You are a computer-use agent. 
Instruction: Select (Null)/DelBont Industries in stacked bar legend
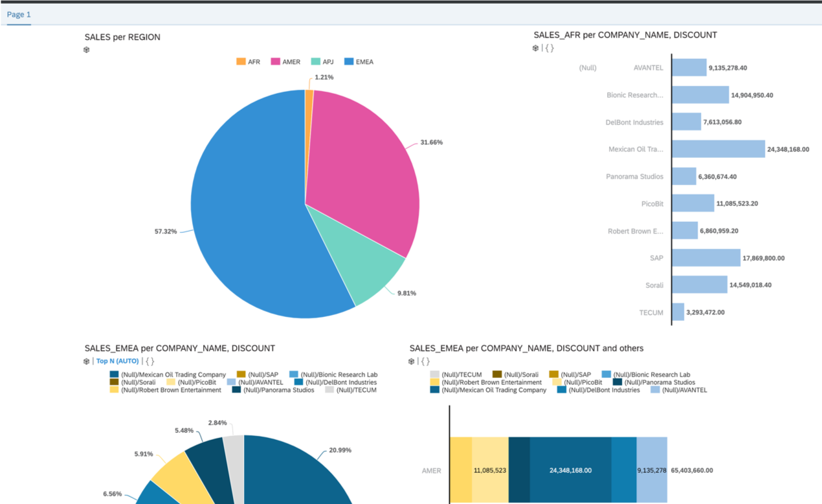pyautogui.click(x=598, y=390)
